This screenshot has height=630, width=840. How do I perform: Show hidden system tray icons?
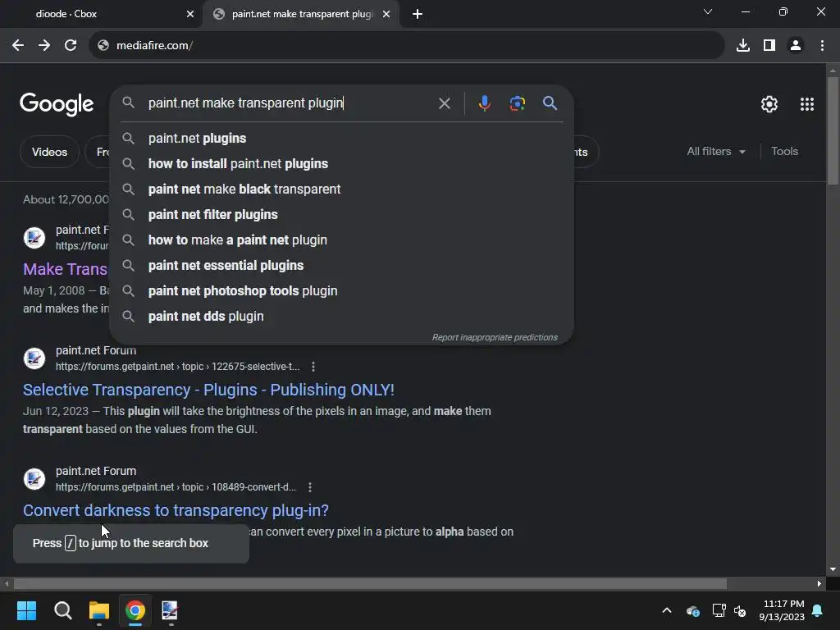[x=667, y=610]
